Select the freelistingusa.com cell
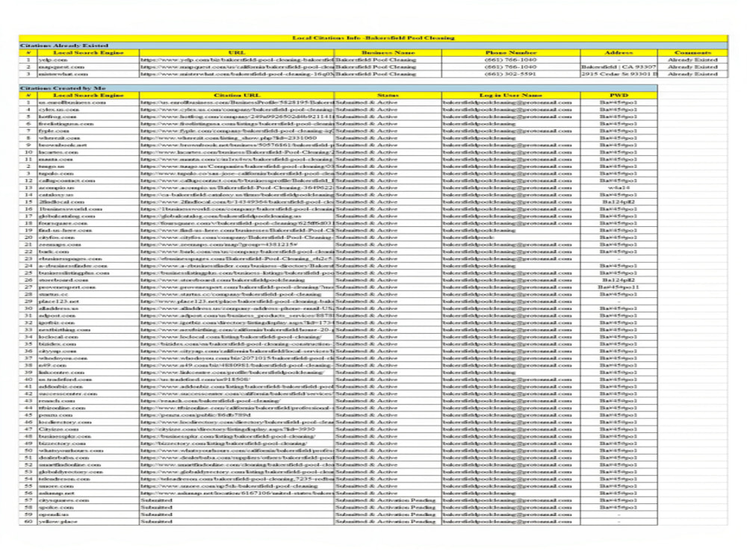Viewport: 747px width, 560px height. click(89, 124)
